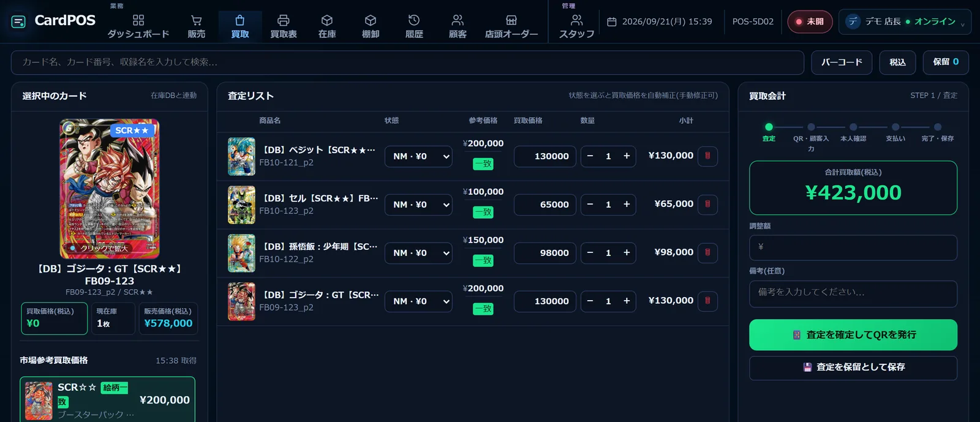View the 履歴 history tab

click(x=414, y=27)
